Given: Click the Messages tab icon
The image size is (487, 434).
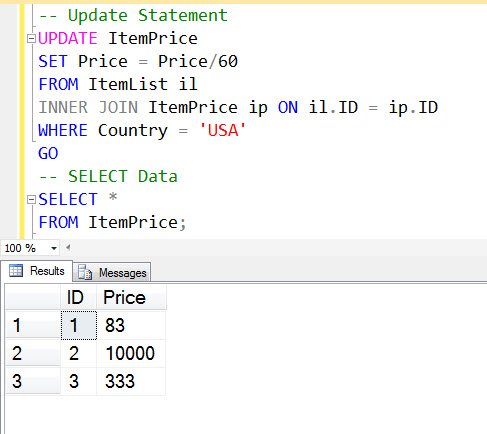Looking at the screenshot, I should [85, 272].
